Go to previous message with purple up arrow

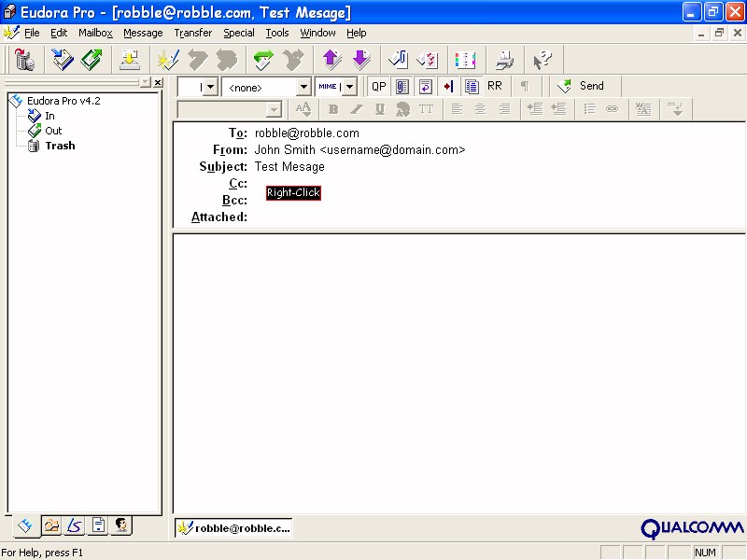pyautogui.click(x=332, y=60)
